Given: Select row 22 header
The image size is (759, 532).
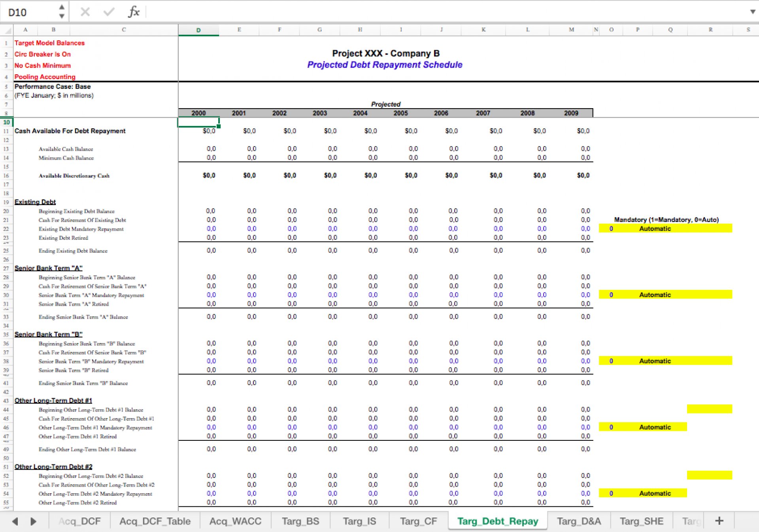Looking at the screenshot, I should tap(6, 229).
